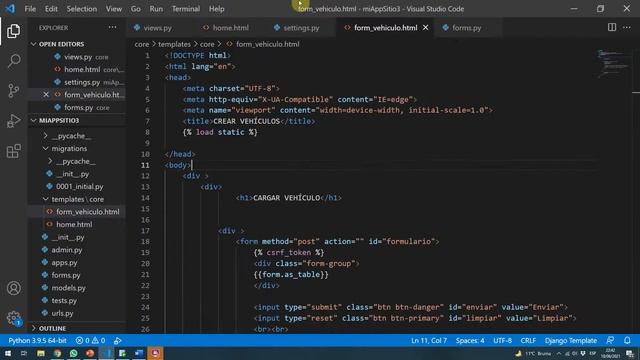Open home.html in file tree
Viewport: 640px width, 360px height.
74,224
